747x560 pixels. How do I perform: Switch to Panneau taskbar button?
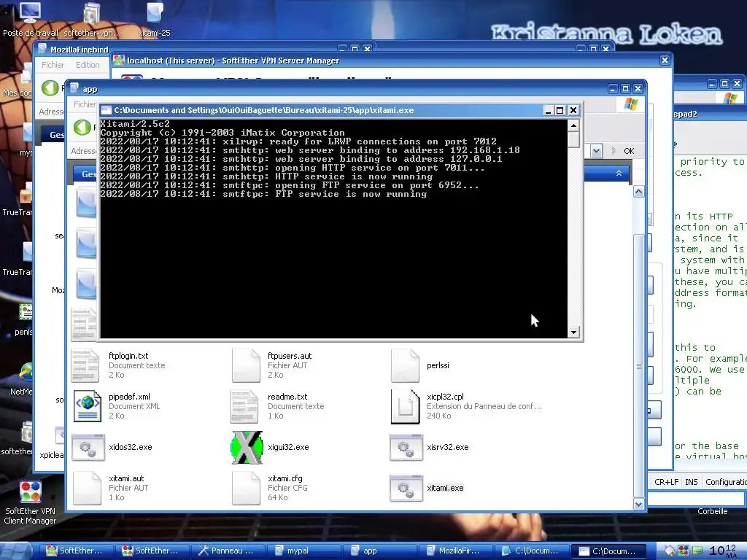[228, 551]
